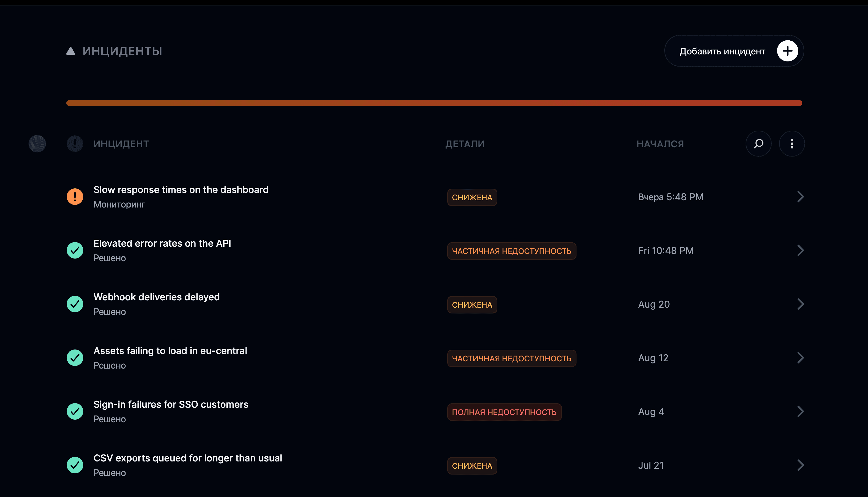This screenshot has width=868, height=497.
Task: Click green checkmark for CSV exports row
Action: pos(75,465)
